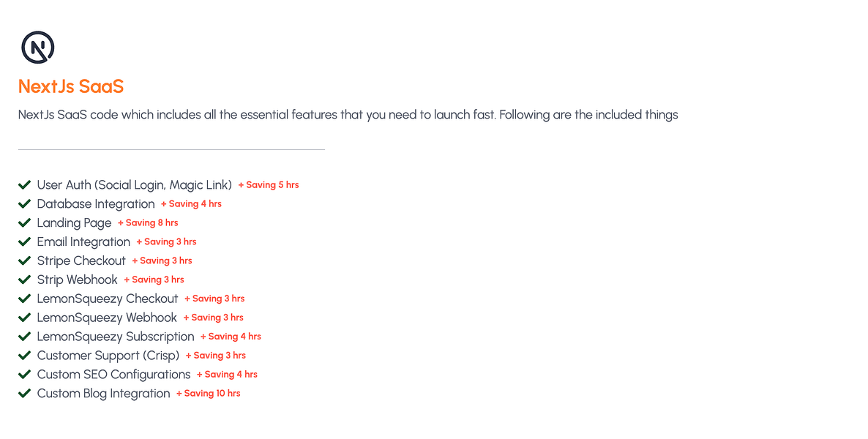Click checkmark icon beside Stripe Checkout
The image size is (868, 439).
coord(24,260)
